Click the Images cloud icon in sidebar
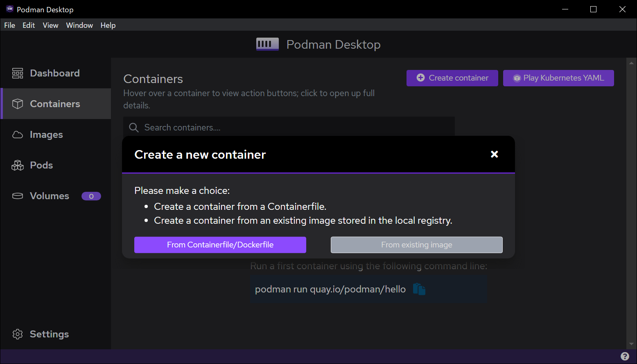Image resolution: width=637 pixels, height=364 pixels. point(18,135)
